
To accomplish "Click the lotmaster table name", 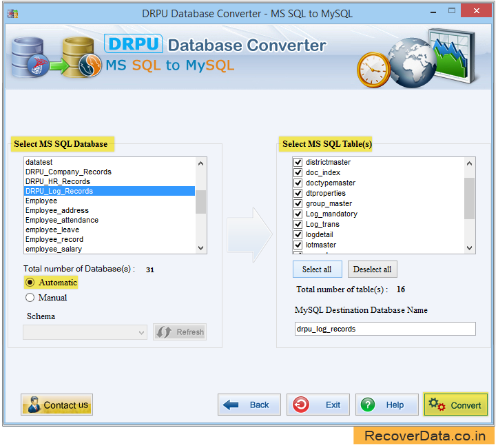I will pos(321,245).
